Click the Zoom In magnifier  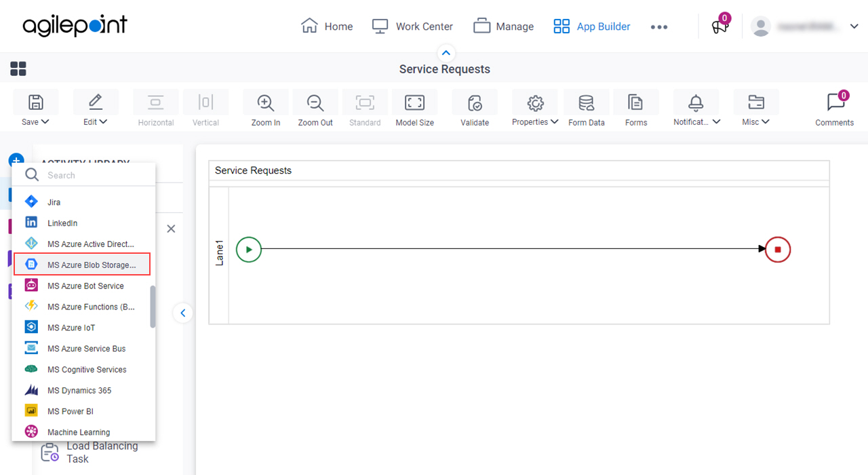click(265, 102)
